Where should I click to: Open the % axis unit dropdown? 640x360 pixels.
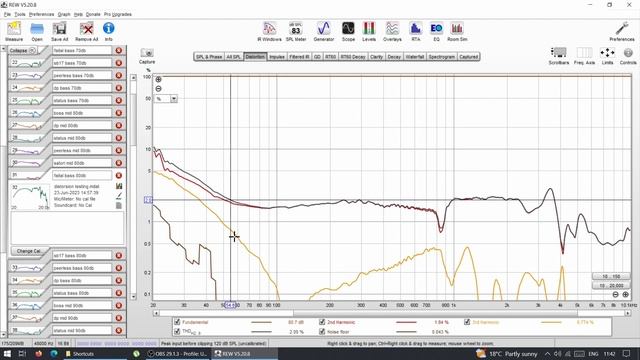coord(174,99)
